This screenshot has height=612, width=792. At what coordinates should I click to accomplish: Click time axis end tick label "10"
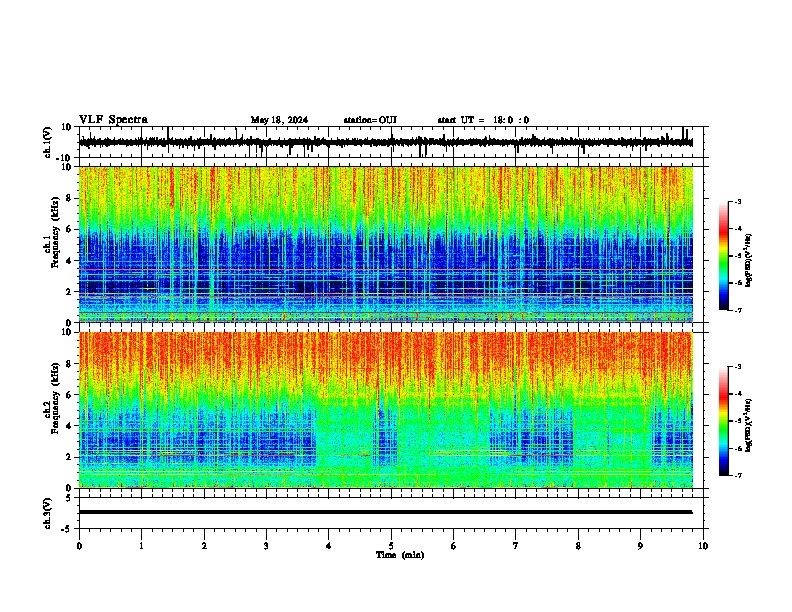[x=703, y=546]
